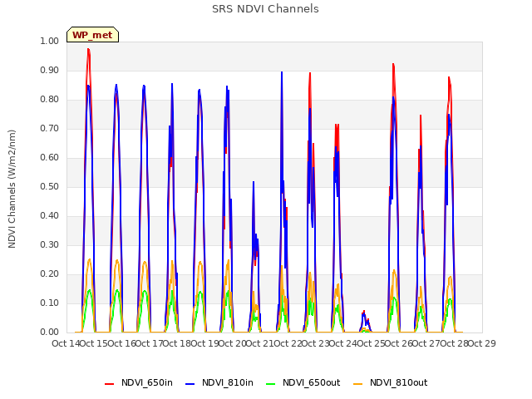The height and width of the screenshot is (399, 532).
Task: Click the Oct 29 x-axis label
Action: coord(482,343)
